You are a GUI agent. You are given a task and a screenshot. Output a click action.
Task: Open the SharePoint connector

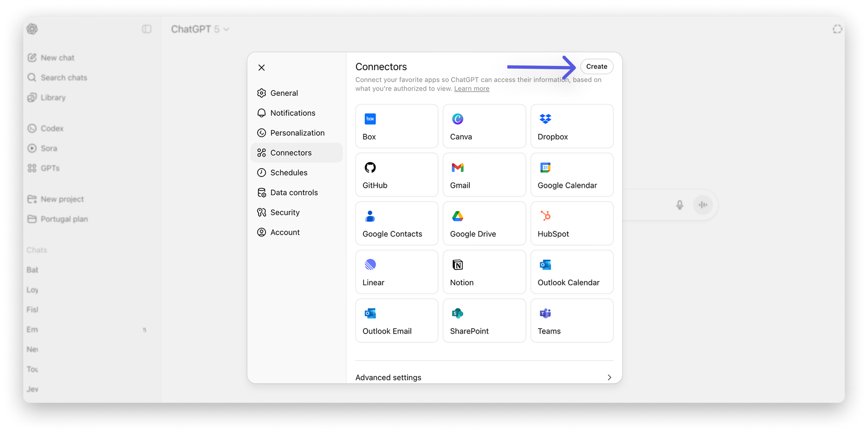(x=484, y=321)
